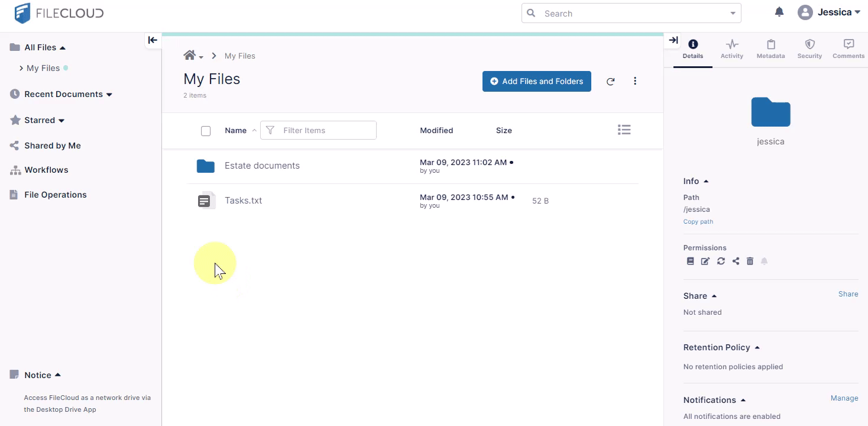Open the three-dot more options menu

tap(635, 81)
